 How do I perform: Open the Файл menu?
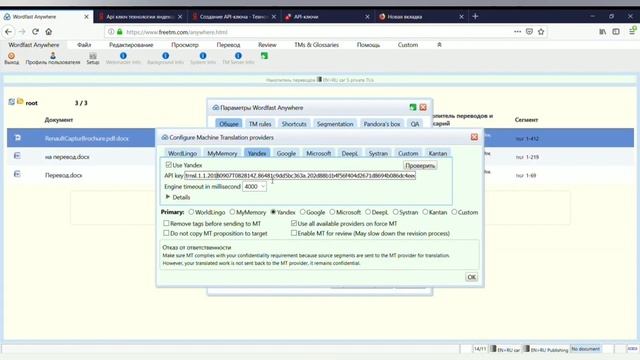(x=84, y=45)
